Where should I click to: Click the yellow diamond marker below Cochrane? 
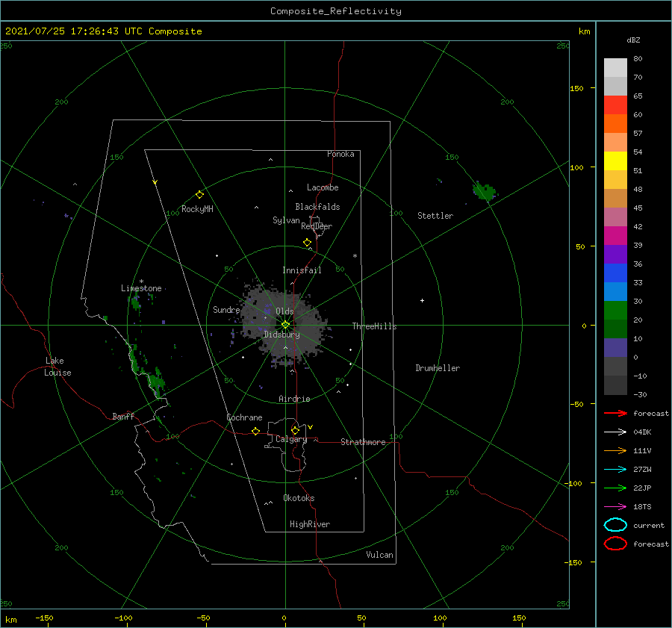pos(255,431)
